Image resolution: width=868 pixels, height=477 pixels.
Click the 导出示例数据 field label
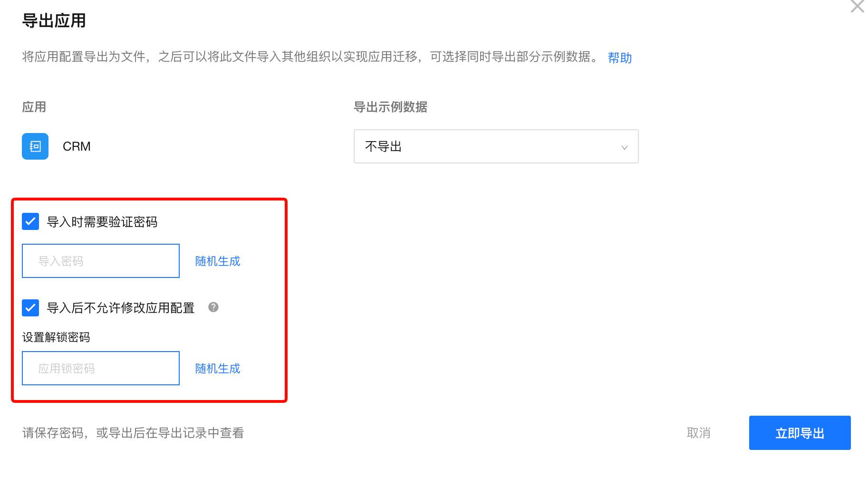pyautogui.click(x=390, y=107)
